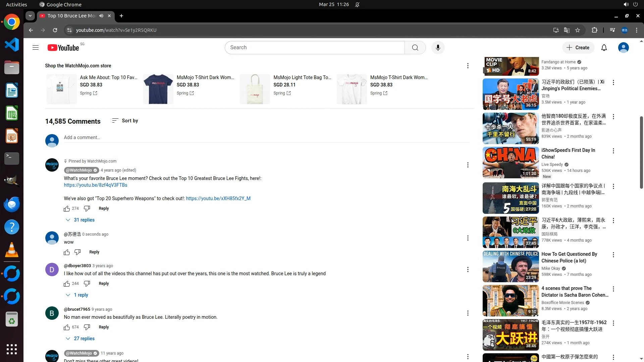The width and height of the screenshot is (644, 362).
Task: Click the search magnifier button
Action: pos(415,48)
